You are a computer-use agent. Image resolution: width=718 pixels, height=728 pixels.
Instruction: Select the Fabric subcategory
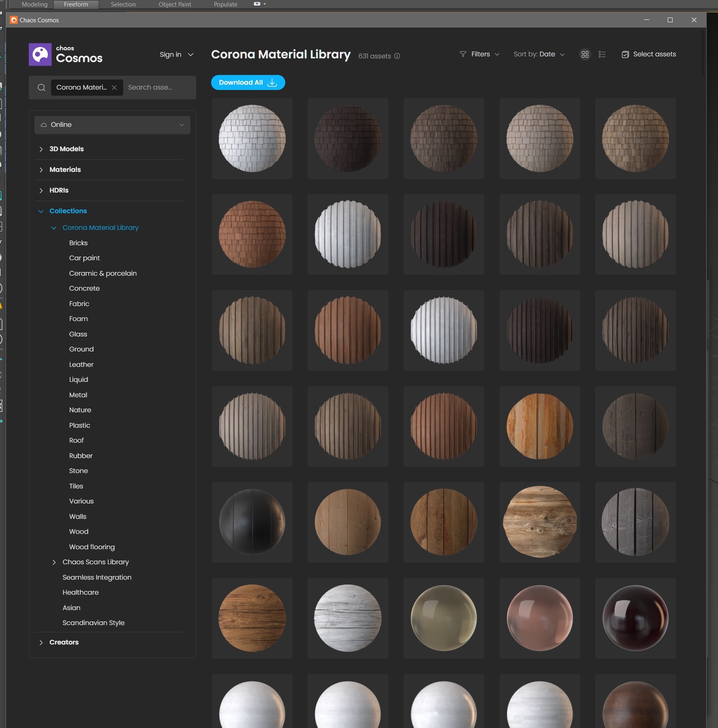click(x=79, y=304)
